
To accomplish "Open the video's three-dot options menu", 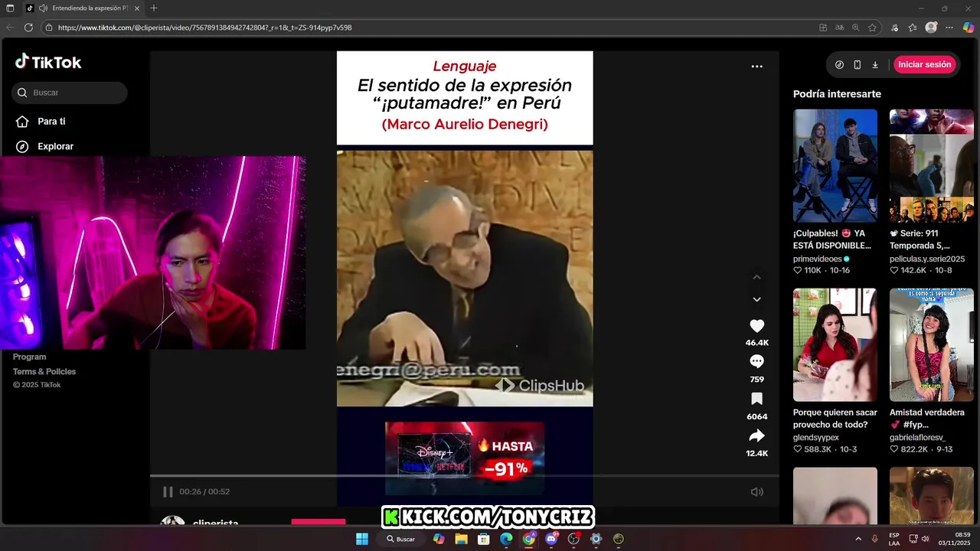I will (x=756, y=67).
